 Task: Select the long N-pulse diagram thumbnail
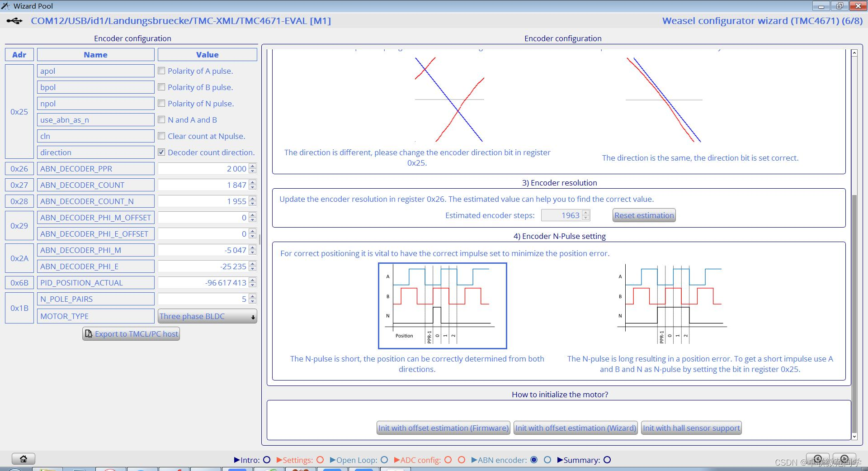point(672,304)
